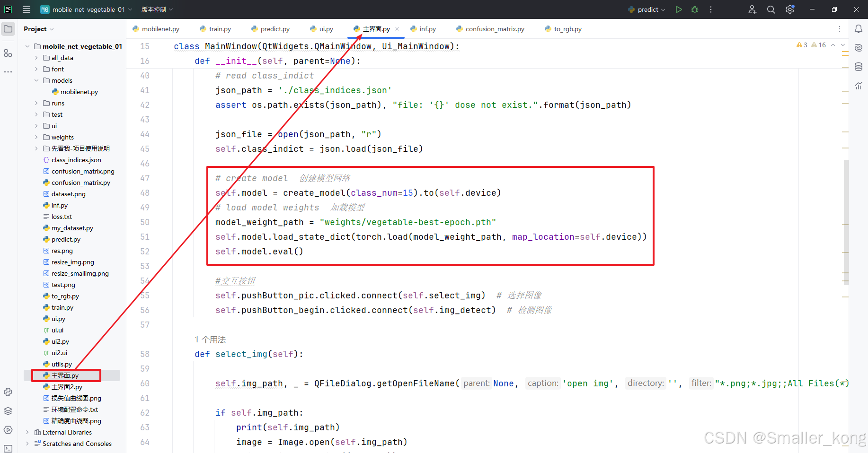Select mobilenet.py under models folder
The height and width of the screenshot is (453, 868).
pos(79,92)
